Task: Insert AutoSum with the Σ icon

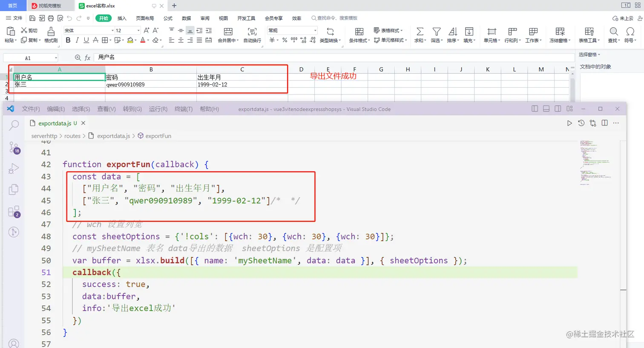Action: click(x=420, y=32)
